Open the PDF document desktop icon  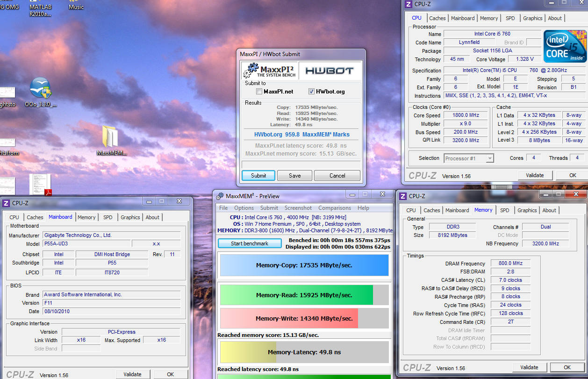(40, 185)
